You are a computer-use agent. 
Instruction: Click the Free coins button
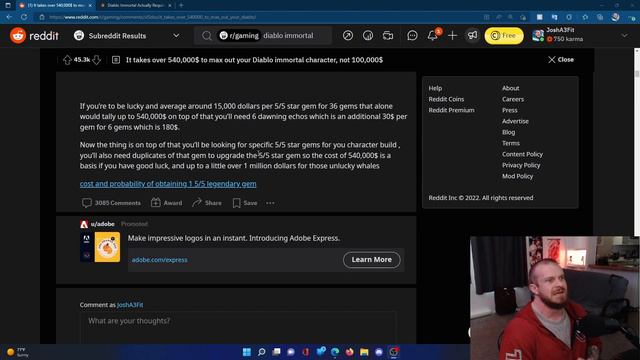point(504,36)
